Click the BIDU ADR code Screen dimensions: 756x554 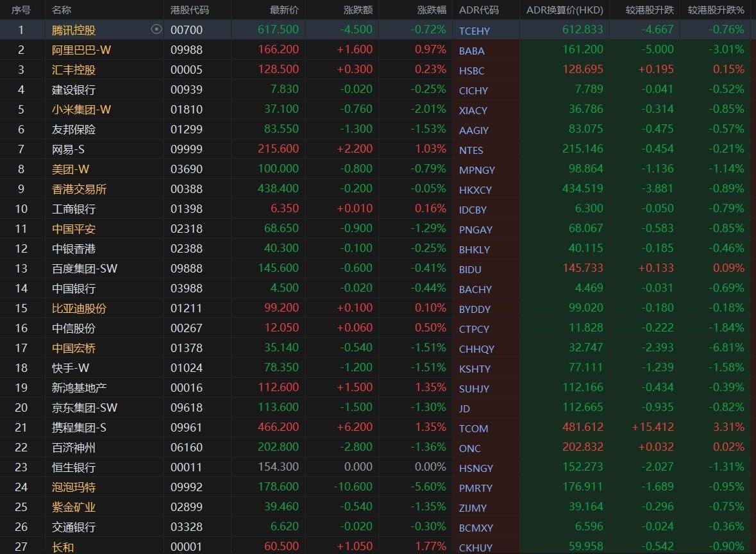coord(470,270)
